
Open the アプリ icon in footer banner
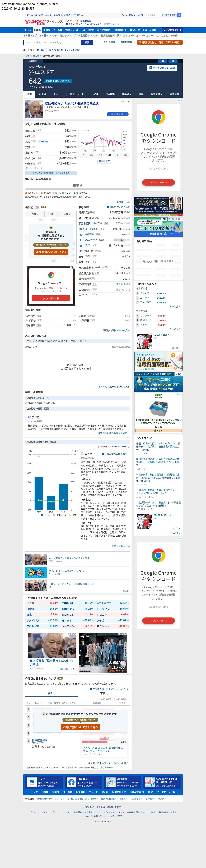click(x=32, y=782)
